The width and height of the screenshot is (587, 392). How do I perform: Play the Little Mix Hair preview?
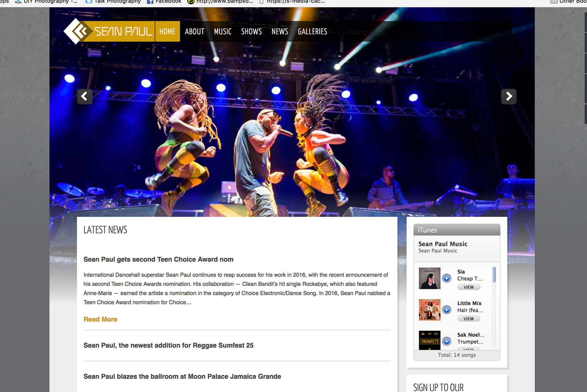click(447, 310)
